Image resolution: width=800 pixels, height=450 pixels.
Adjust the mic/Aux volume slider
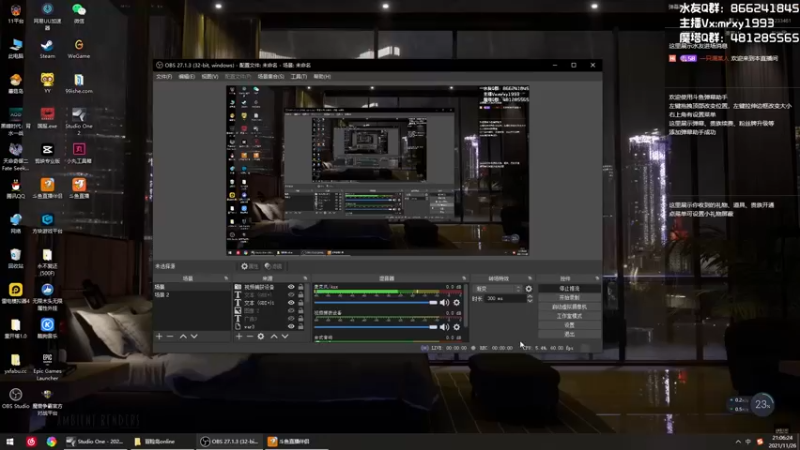click(x=376, y=303)
